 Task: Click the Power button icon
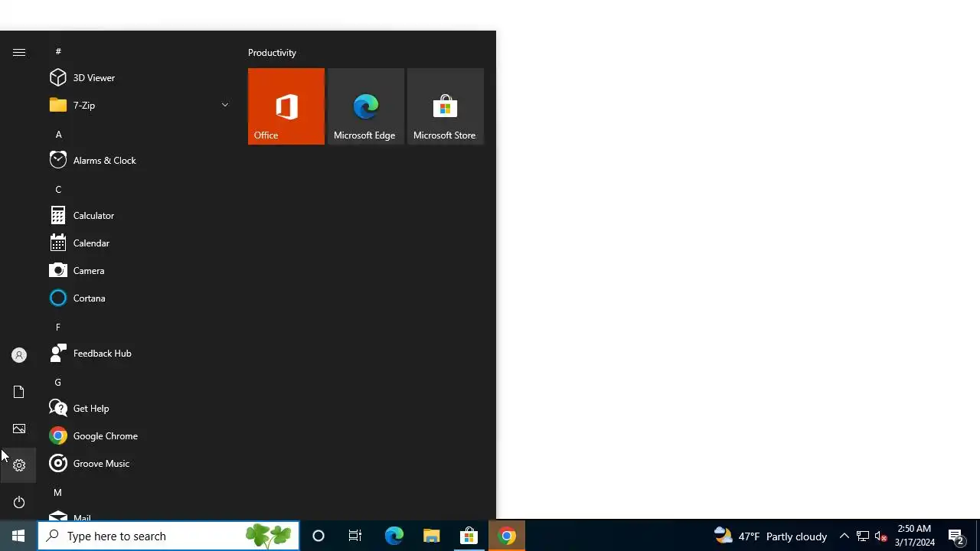point(19,502)
